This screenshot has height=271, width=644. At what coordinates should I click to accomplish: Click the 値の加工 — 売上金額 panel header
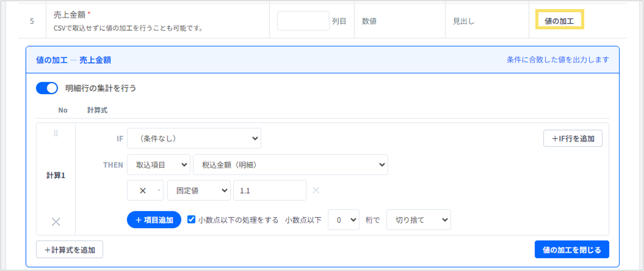click(x=323, y=60)
